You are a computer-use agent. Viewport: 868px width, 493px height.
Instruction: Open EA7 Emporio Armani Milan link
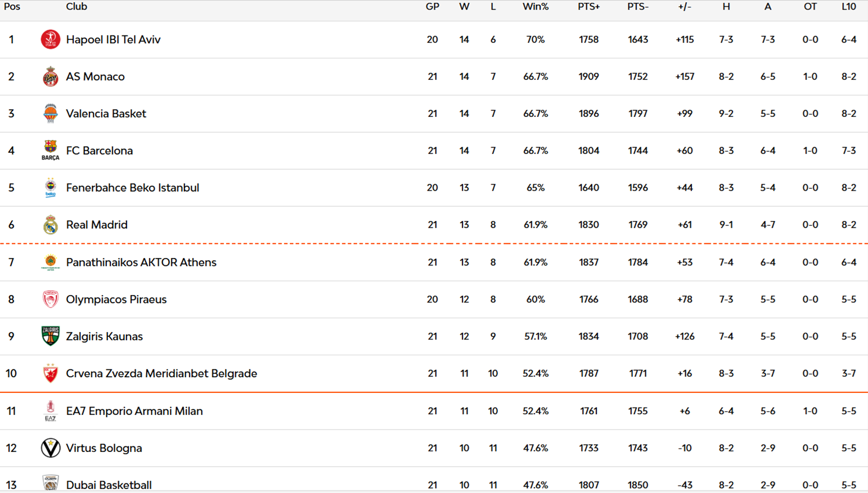[134, 411]
